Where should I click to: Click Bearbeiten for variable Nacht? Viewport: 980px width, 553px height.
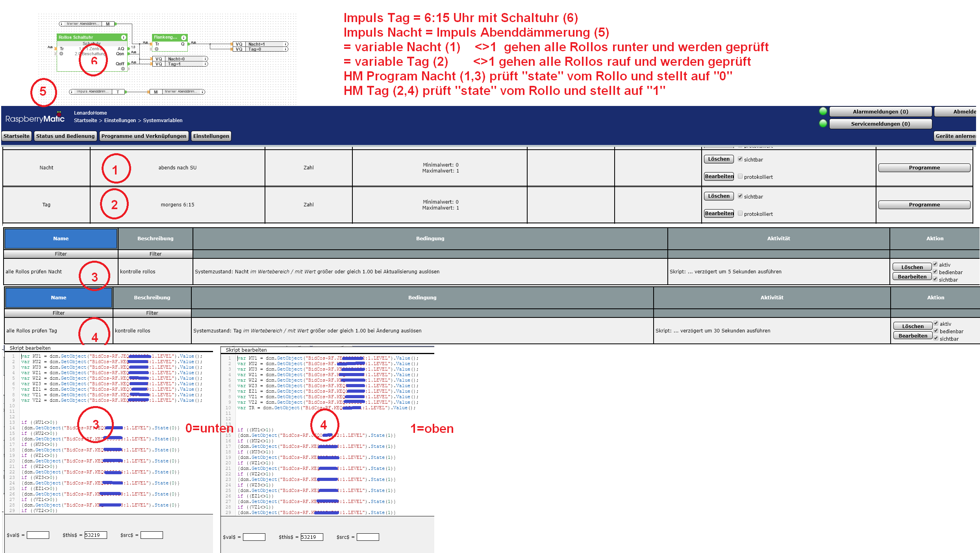(719, 176)
